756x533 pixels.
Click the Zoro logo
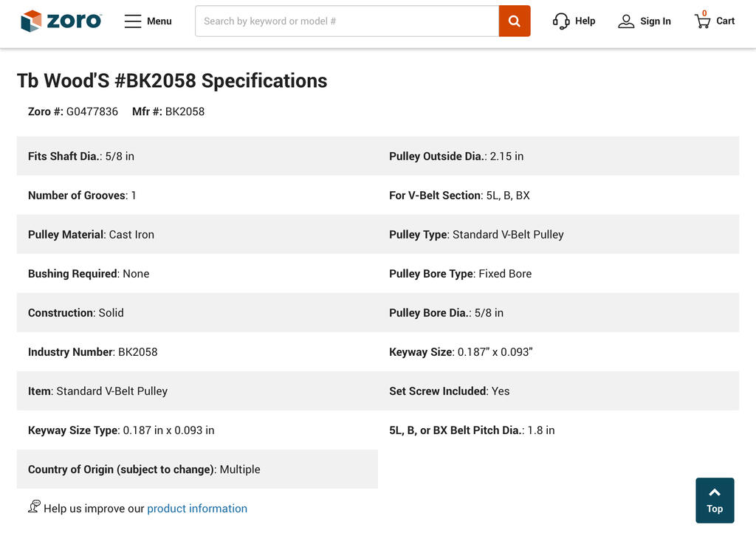(61, 21)
